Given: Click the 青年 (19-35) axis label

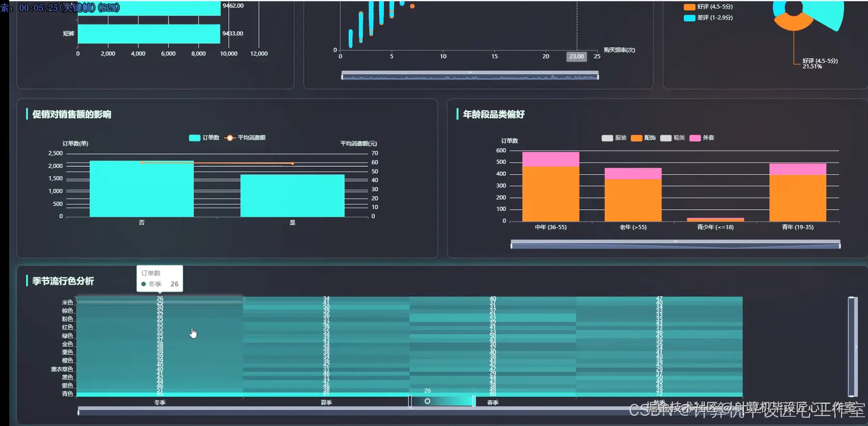Looking at the screenshot, I should point(798,227).
